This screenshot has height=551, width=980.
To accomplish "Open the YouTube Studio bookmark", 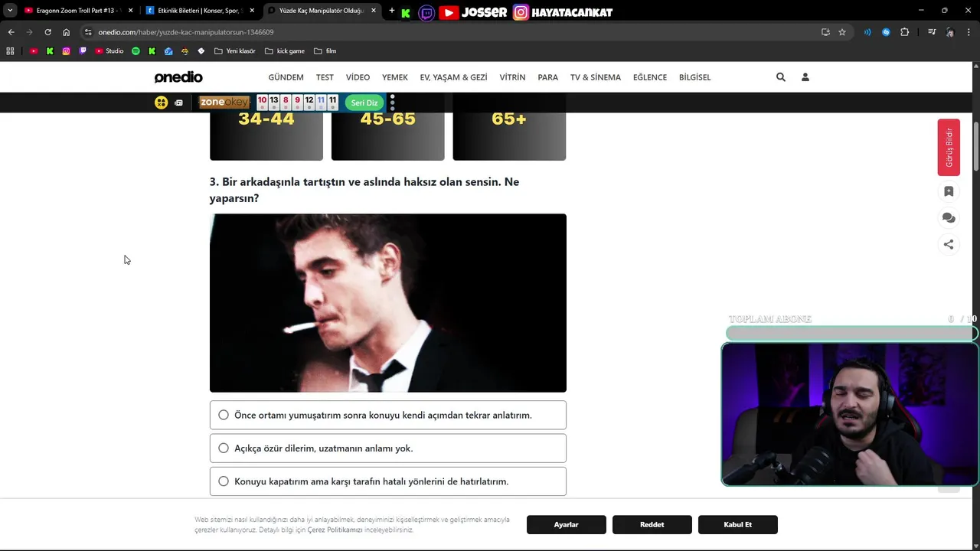I will 109,51.
